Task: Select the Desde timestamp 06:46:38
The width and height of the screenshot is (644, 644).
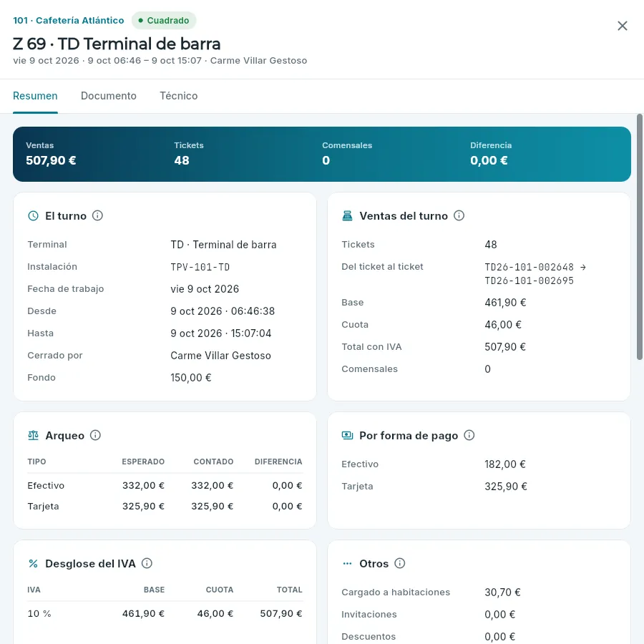Action: coord(253,311)
